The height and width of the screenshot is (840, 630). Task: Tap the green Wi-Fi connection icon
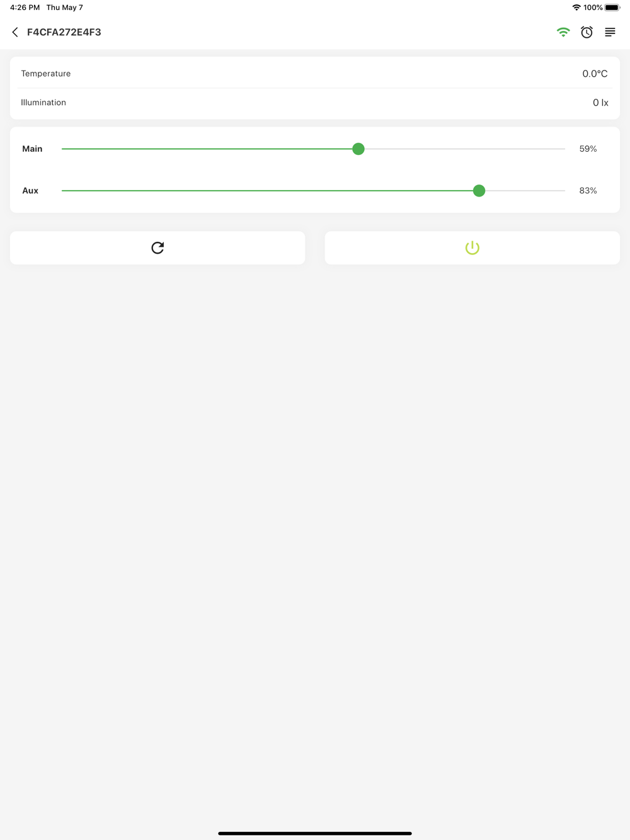[x=563, y=32]
